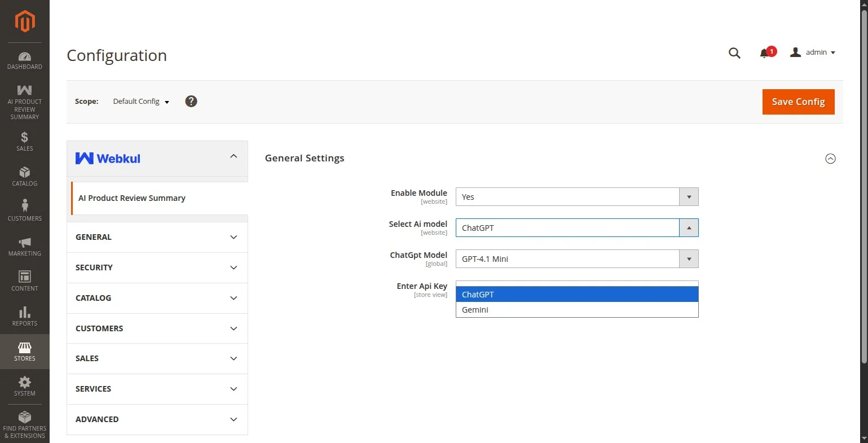Expand the SECURITY configuration section
Image resolution: width=868 pixels, height=443 pixels.
(157, 267)
